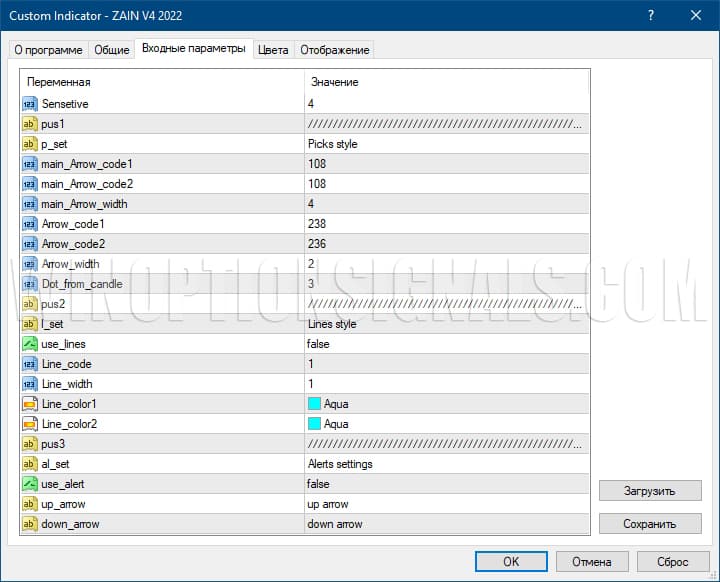
Task: Open the Line_color2 Aqua value dropdown
Action: 445,424
